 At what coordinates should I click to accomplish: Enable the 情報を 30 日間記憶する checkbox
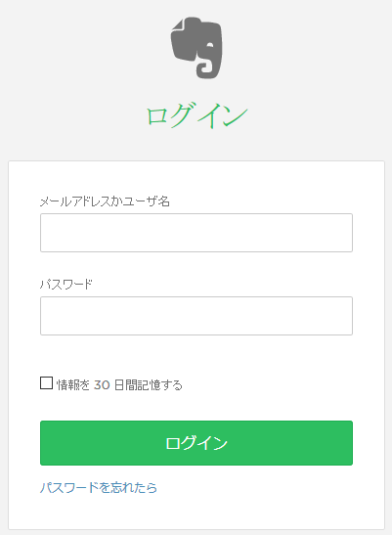pyautogui.click(x=46, y=383)
